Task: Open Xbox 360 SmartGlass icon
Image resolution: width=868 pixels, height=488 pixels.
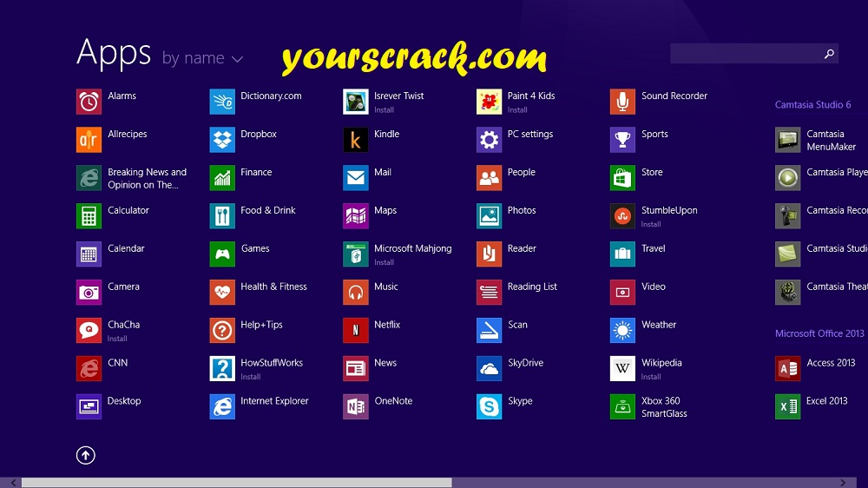Action: pos(622,406)
